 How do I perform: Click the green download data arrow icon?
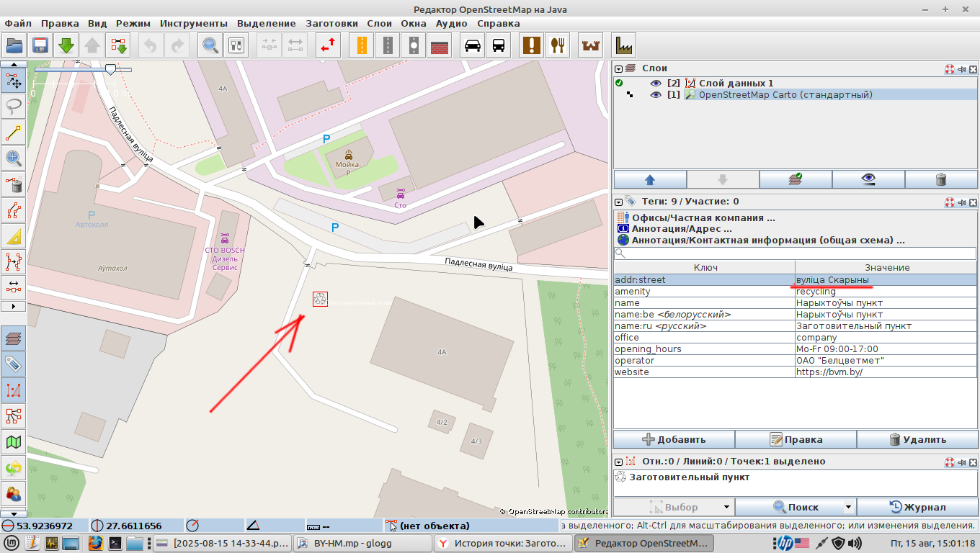(66, 45)
